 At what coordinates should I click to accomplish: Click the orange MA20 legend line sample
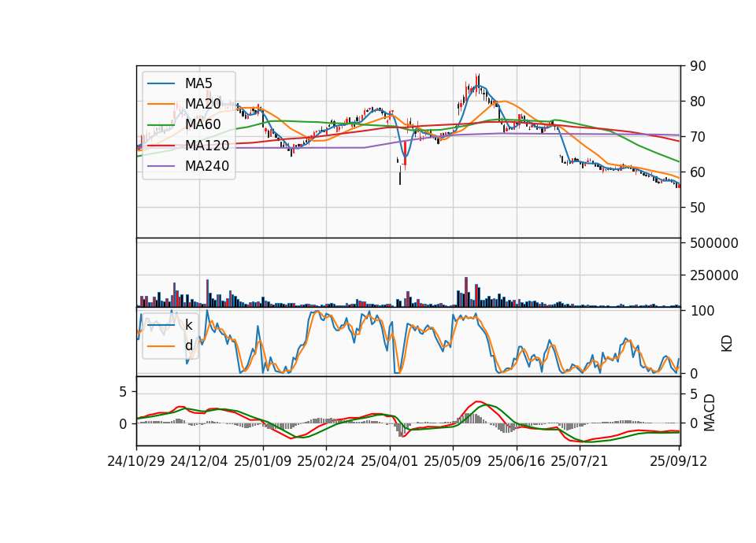point(161,104)
